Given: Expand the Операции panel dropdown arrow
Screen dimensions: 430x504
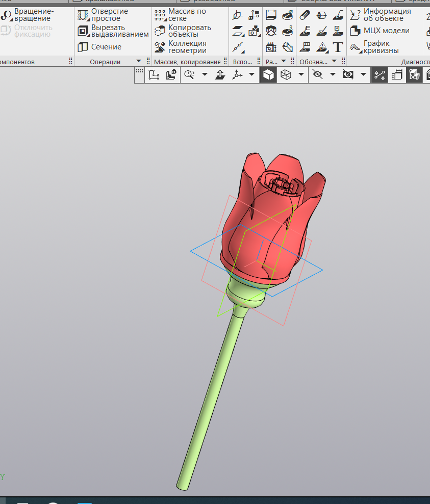Looking at the screenshot, I should click(139, 62).
